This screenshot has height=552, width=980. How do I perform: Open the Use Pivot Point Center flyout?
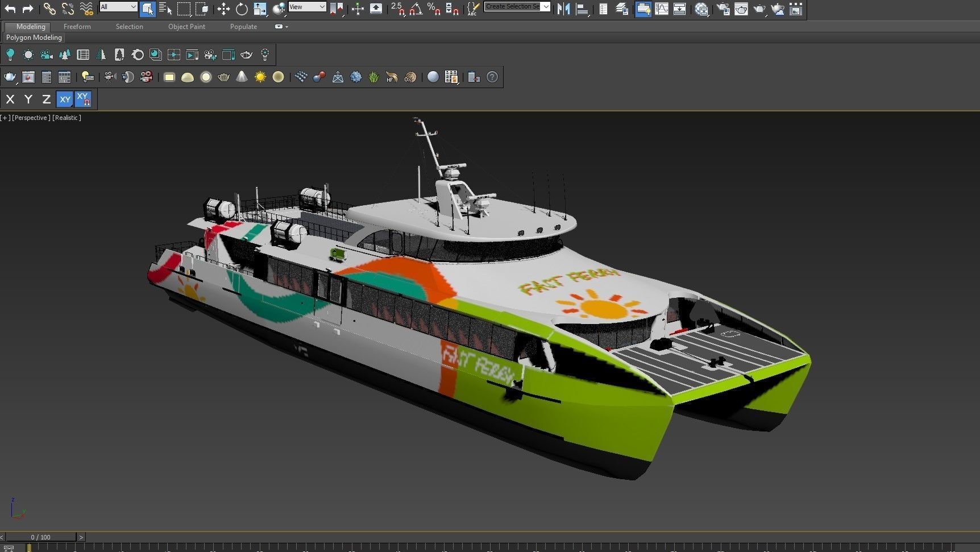(337, 9)
